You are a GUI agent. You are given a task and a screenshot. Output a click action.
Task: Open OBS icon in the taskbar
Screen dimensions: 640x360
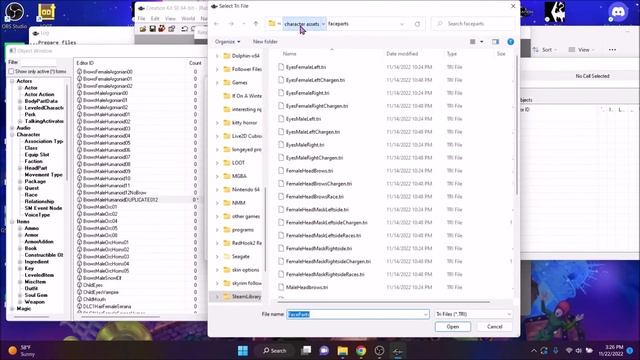(x=379, y=351)
